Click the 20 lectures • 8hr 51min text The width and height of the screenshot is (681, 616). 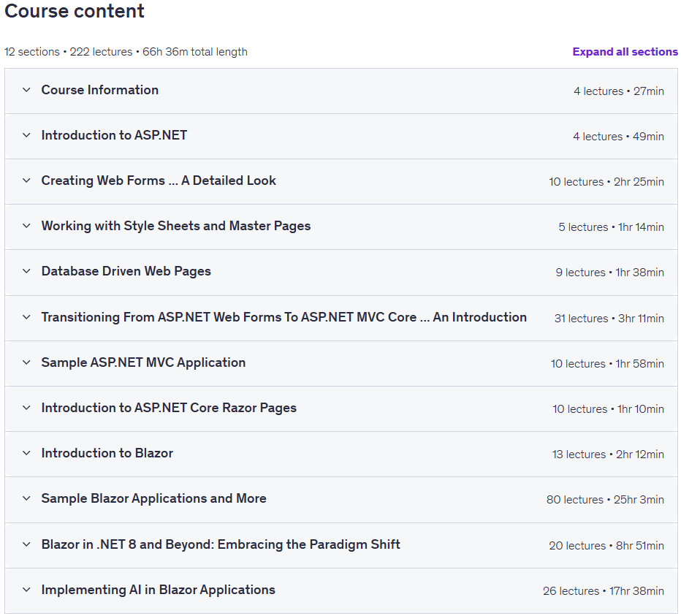pyautogui.click(x=606, y=546)
